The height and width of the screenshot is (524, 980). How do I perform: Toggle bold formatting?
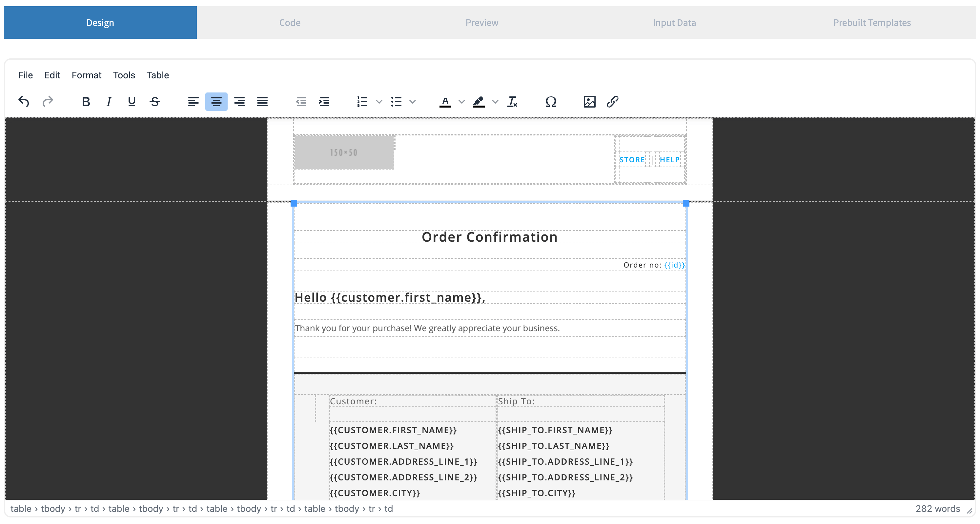point(86,102)
